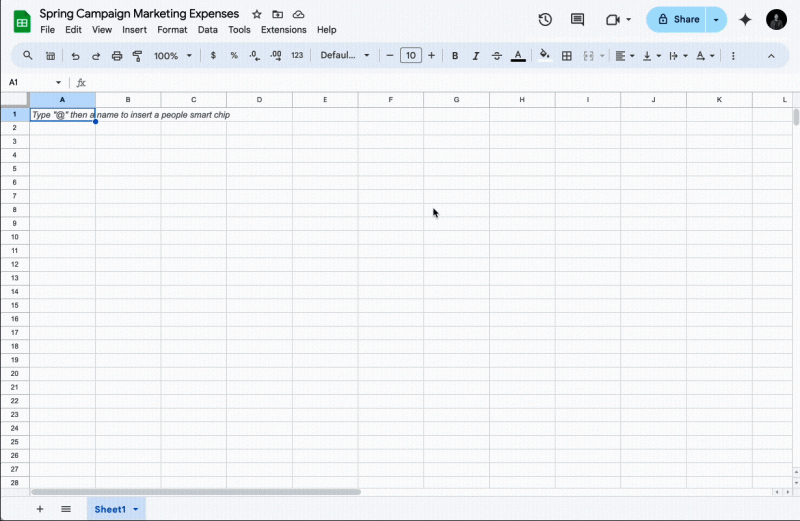Toggle strikethrough formatting
This screenshot has height=521, width=800.
pyautogui.click(x=497, y=56)
